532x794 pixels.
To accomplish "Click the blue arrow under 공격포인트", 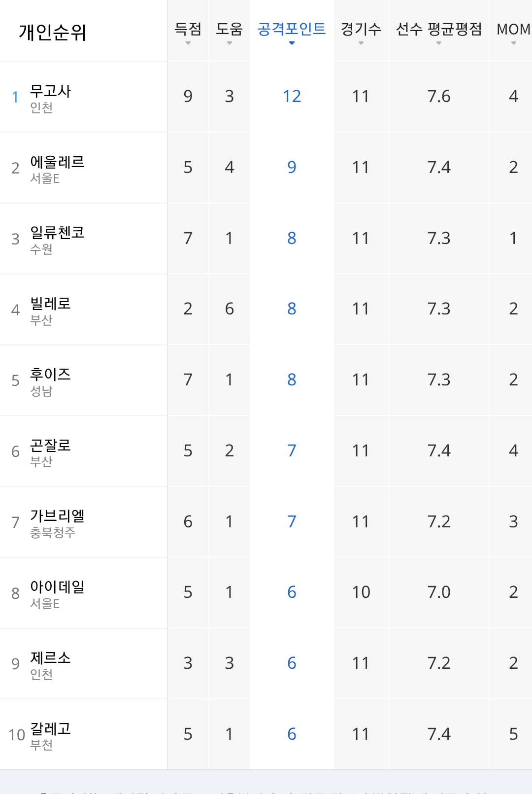I will (x=292, y=43).
